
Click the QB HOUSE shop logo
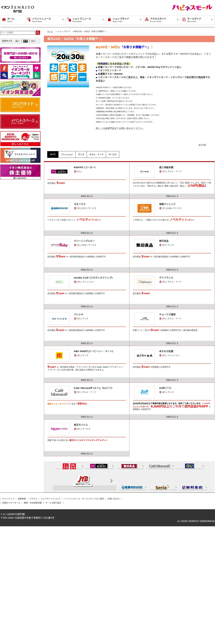point(59,208)
